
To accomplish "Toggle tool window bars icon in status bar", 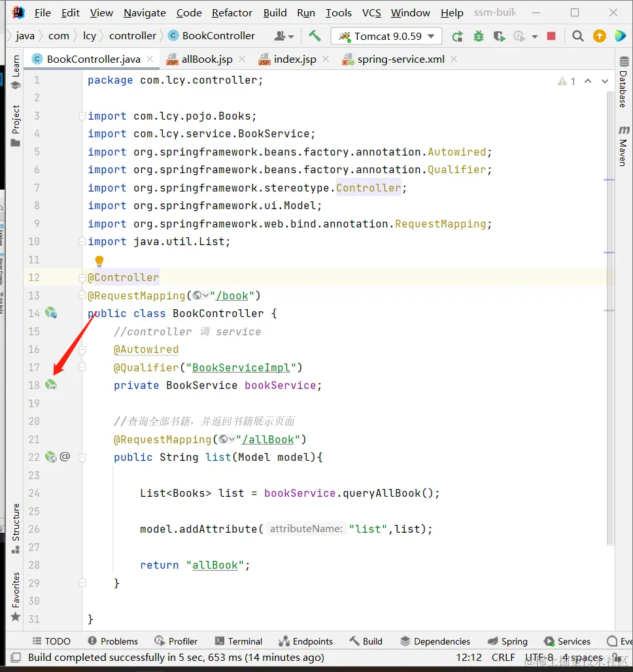I will click(16, 658).
